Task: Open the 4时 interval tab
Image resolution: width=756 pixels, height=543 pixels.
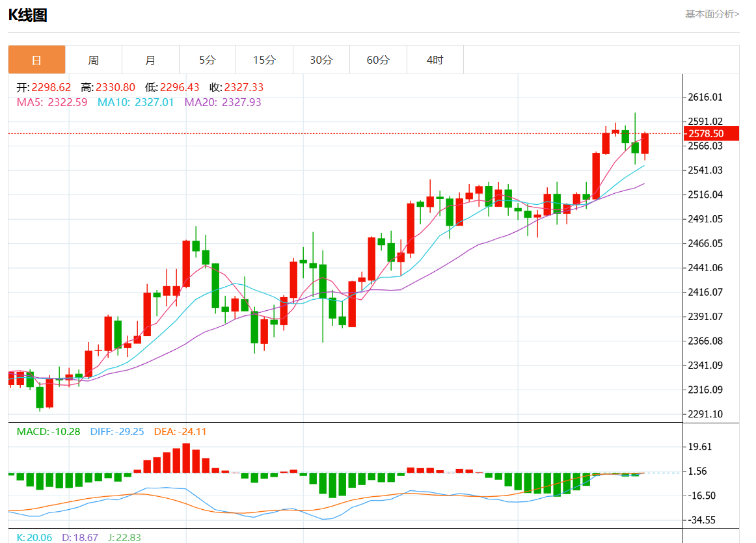Action: [x=435, y=60]
